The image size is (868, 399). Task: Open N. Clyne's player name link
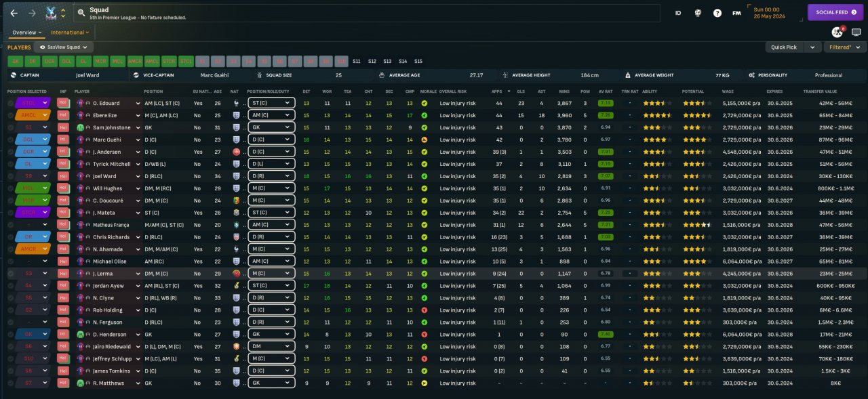tap(104, 298)
